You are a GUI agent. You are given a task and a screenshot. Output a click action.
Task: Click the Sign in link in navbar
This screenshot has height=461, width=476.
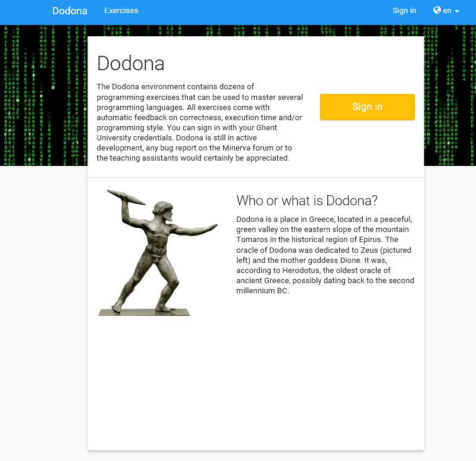tap(404, 11)
